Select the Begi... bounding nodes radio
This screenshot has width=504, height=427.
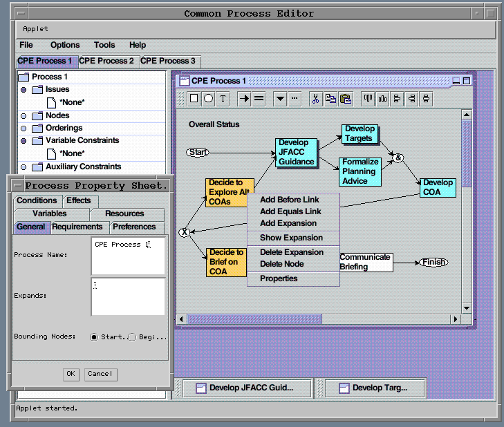[x=132, y=337]
